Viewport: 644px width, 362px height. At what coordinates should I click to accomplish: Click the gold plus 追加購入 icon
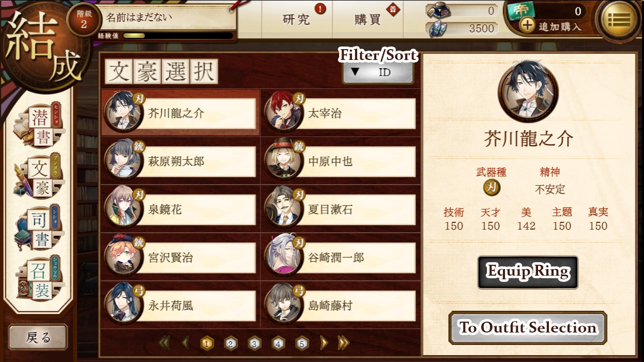(x=527, y=26)
